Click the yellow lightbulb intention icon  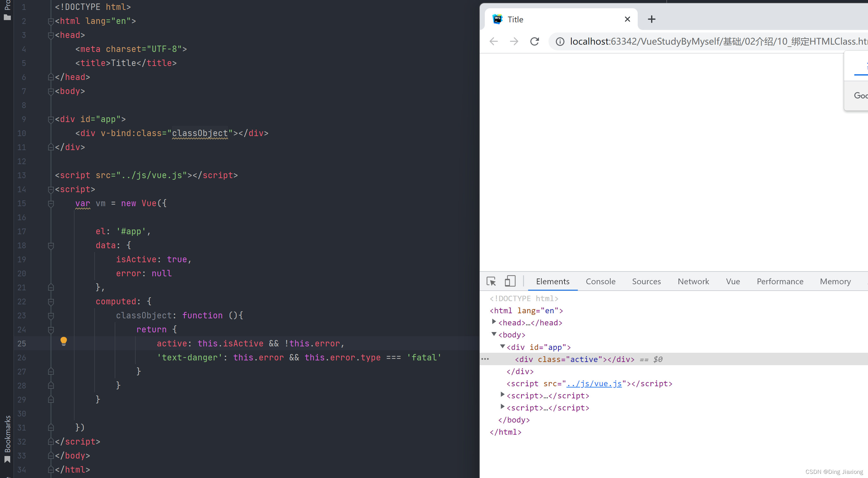click(x=64, y=341)
